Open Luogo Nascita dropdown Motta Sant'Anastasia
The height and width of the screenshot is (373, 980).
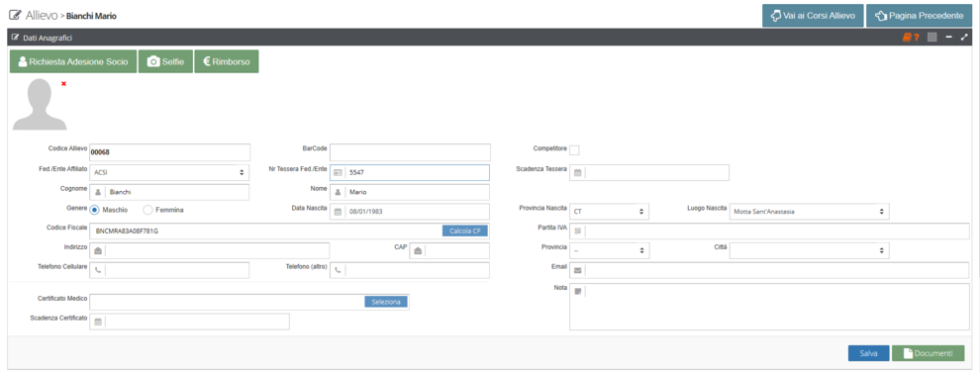click(x=810, y=212)
